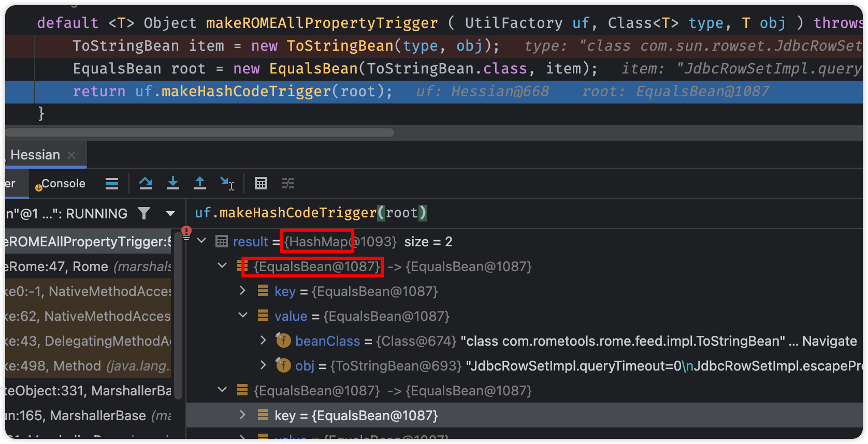
Task: Select run:165, MarshallerBase frame
Action: 88,416
